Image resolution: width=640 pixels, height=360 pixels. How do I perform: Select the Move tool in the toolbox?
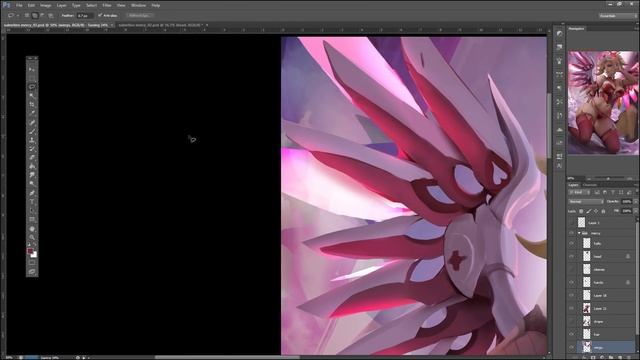click(x=32, y=69)
